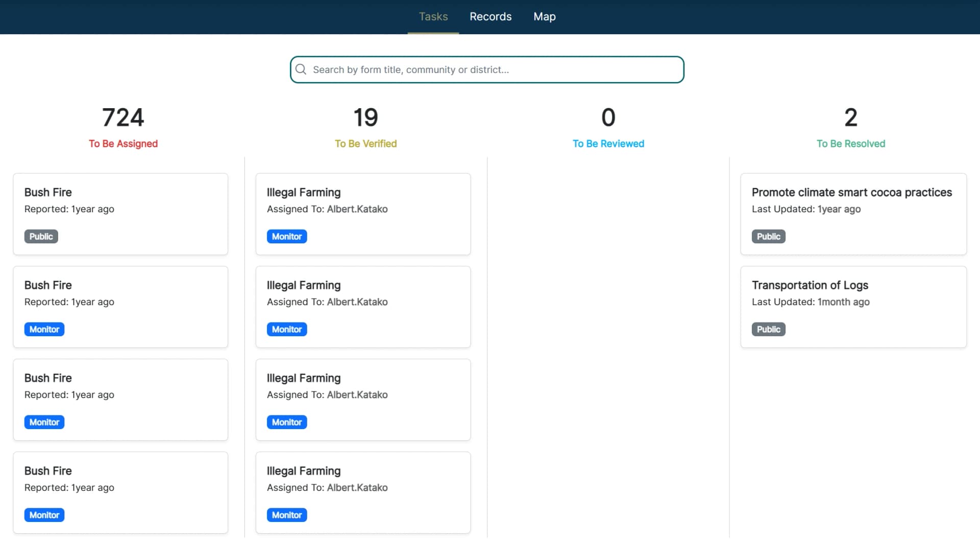Open the Bush Fire card tagged Public
This screenshot has width=980, height=549.
tap(120, 214)
